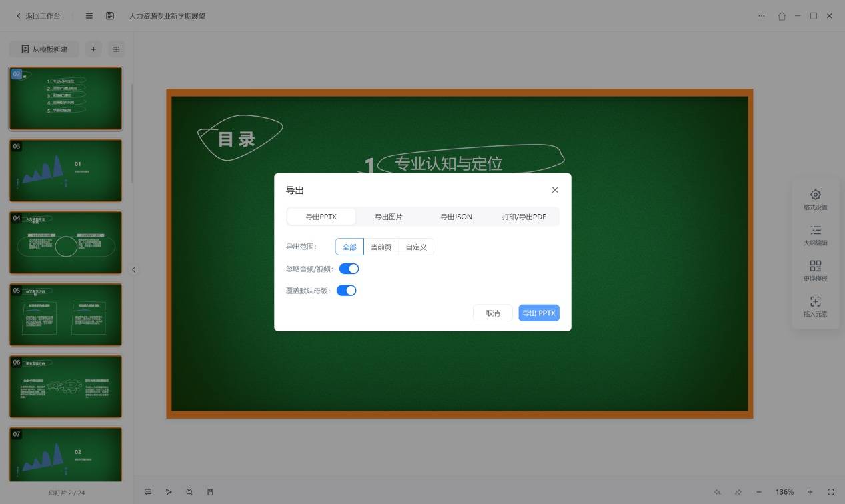
Task: Click the add new slide plus icon
Action: coord(93,49)
